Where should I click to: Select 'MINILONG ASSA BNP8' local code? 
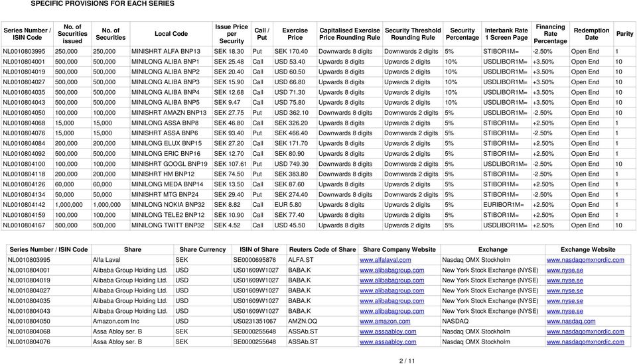[x=165, y=123]
